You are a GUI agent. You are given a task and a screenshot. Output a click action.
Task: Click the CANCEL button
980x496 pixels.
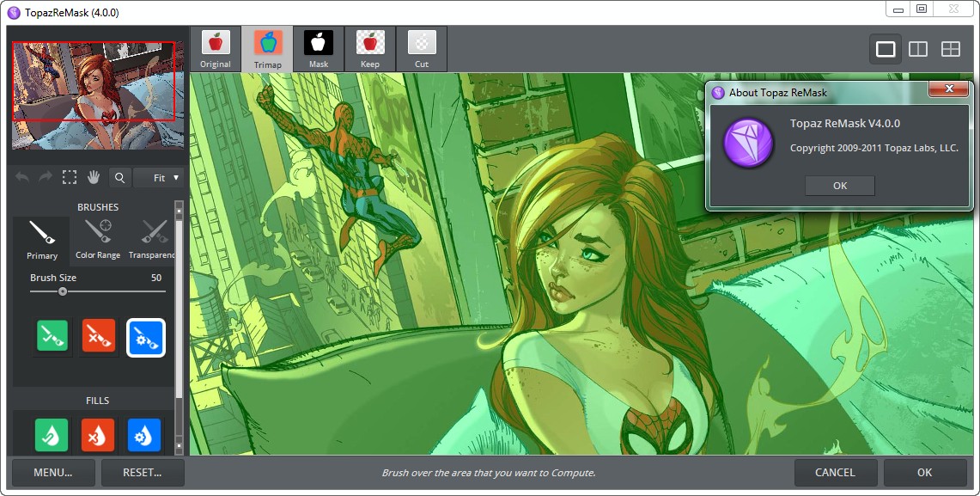pyautogui.click(x=835, y=472)
